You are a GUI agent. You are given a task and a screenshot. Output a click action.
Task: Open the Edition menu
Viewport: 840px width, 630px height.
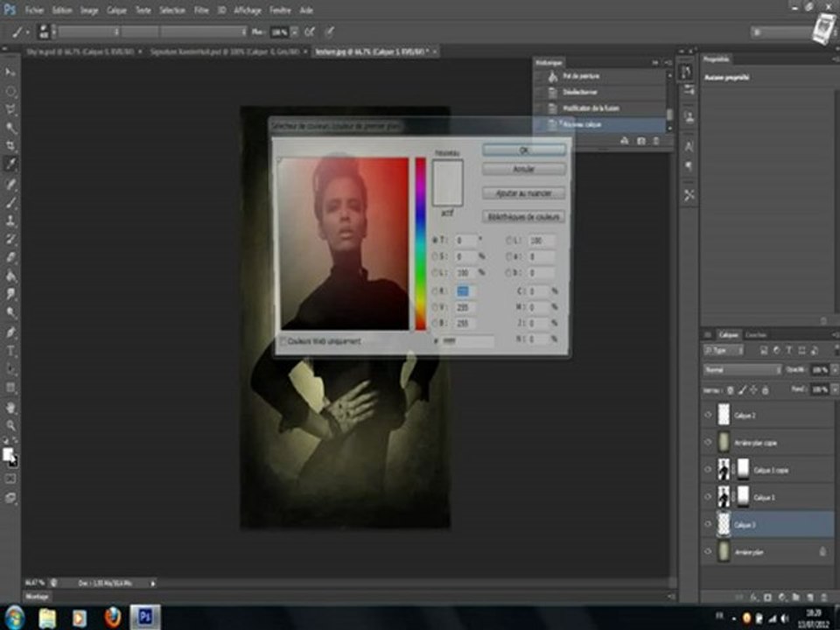pos(62,10)
